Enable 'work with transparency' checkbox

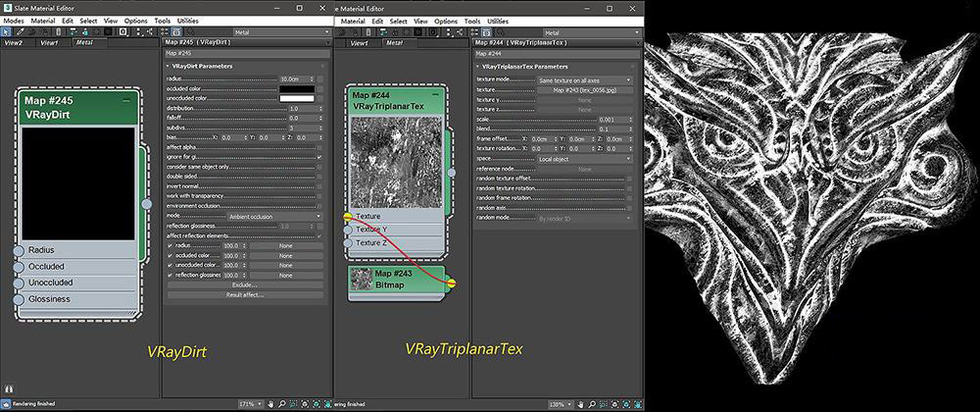point(320,195)
